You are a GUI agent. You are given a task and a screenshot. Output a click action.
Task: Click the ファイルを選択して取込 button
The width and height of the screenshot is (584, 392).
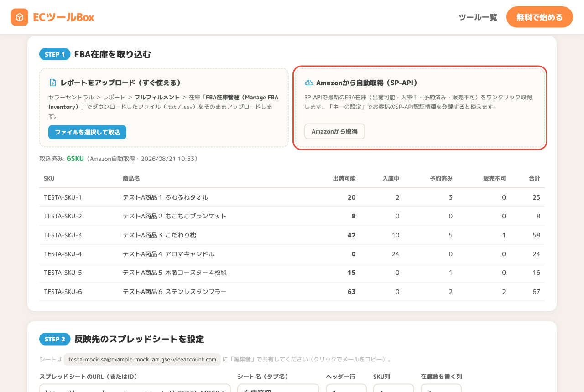[87, 132]
